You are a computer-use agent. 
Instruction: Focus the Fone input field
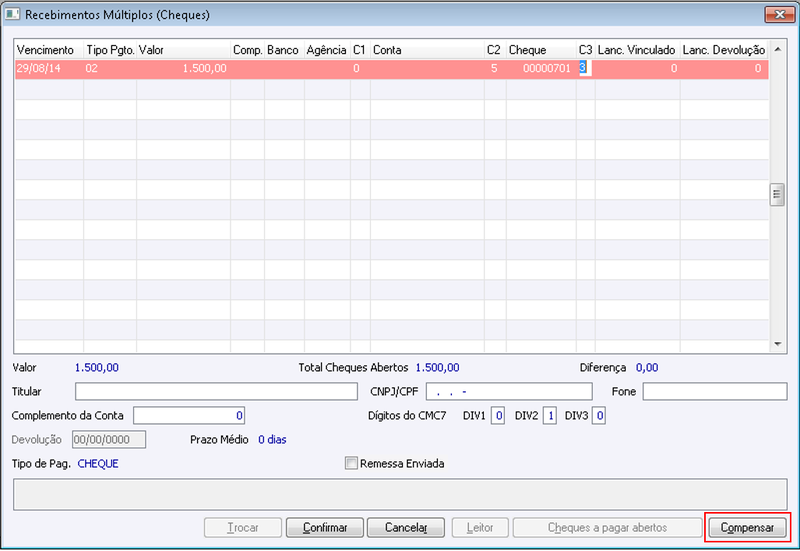click(715, 391)
